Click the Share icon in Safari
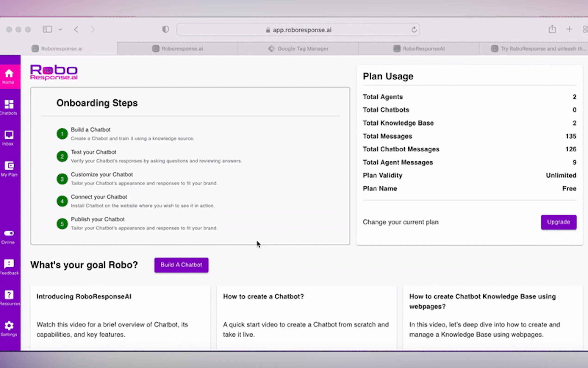588x368 pixels. [552, 29]
